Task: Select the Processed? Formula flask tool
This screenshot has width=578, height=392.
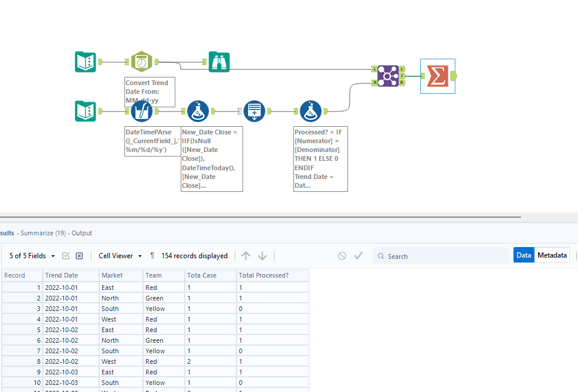Action: coord(311,111)
